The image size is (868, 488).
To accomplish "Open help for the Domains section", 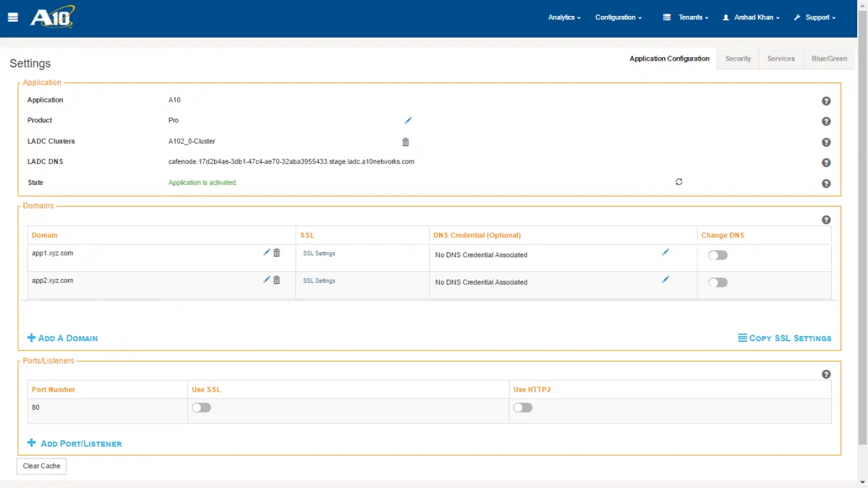I will tap(826, 219).
